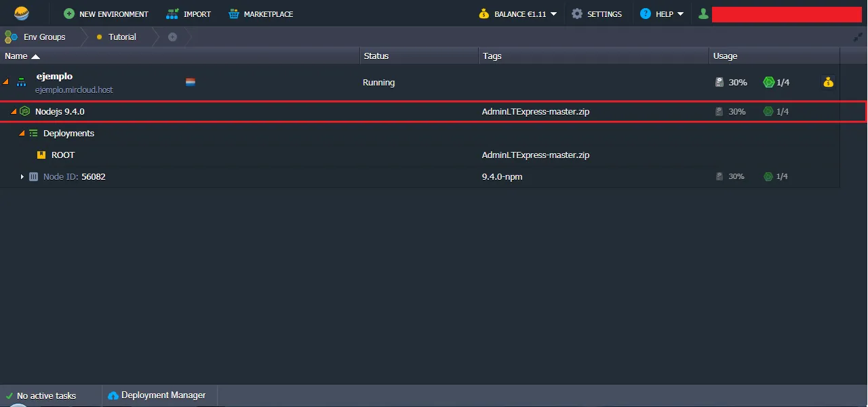Select Node ID: 56082 label

pyautogui.click(x=75, y=176)
